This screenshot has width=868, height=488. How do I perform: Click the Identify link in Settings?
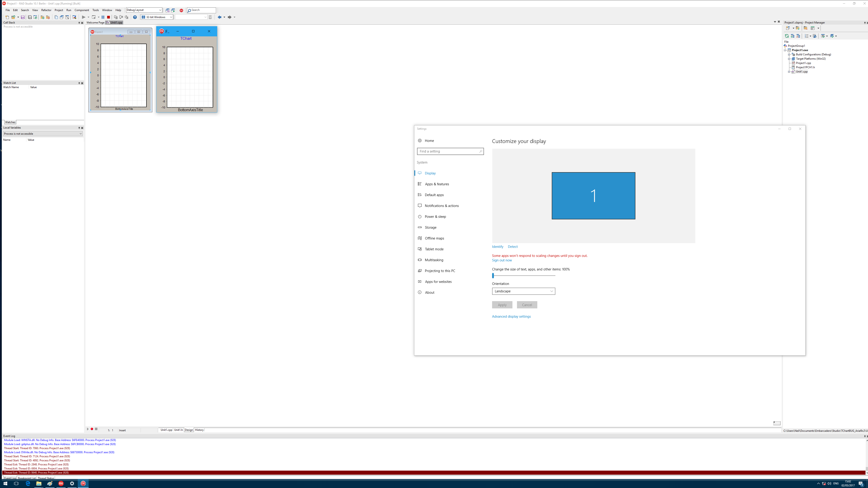497,246
